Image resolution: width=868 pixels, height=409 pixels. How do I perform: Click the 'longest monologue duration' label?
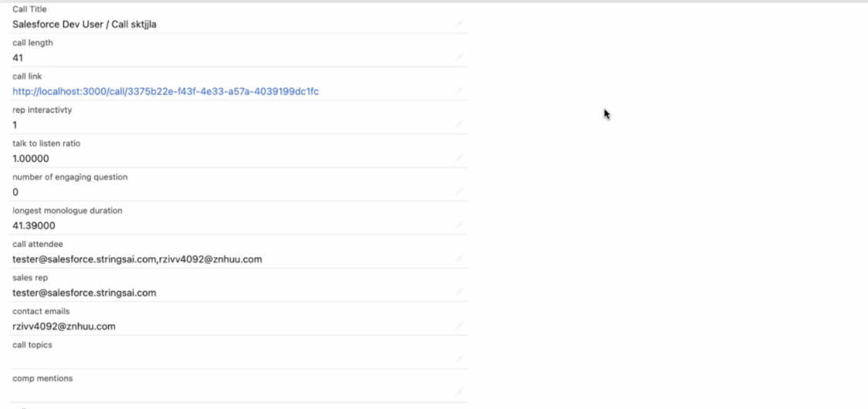click(67, 211)
